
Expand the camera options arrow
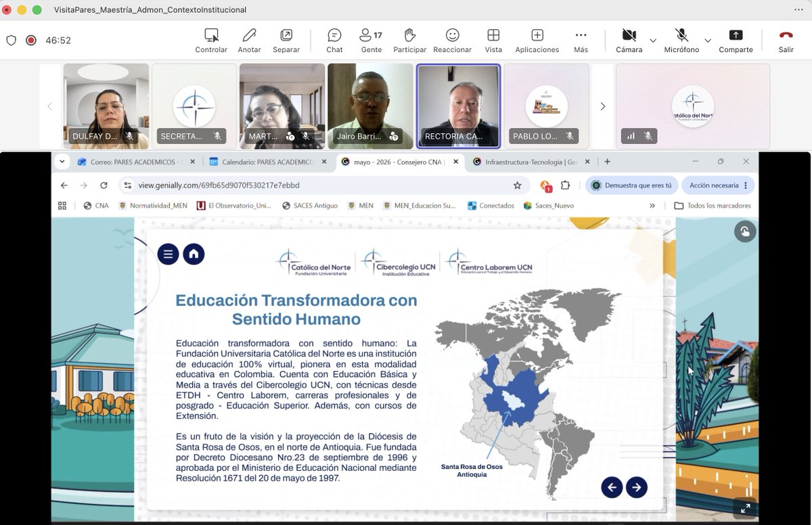click(653, 41)
